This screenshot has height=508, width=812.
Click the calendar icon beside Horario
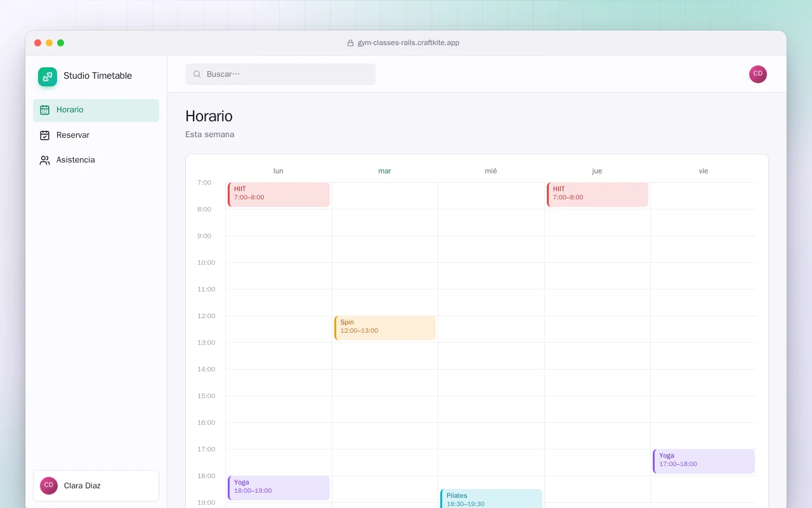44,110
